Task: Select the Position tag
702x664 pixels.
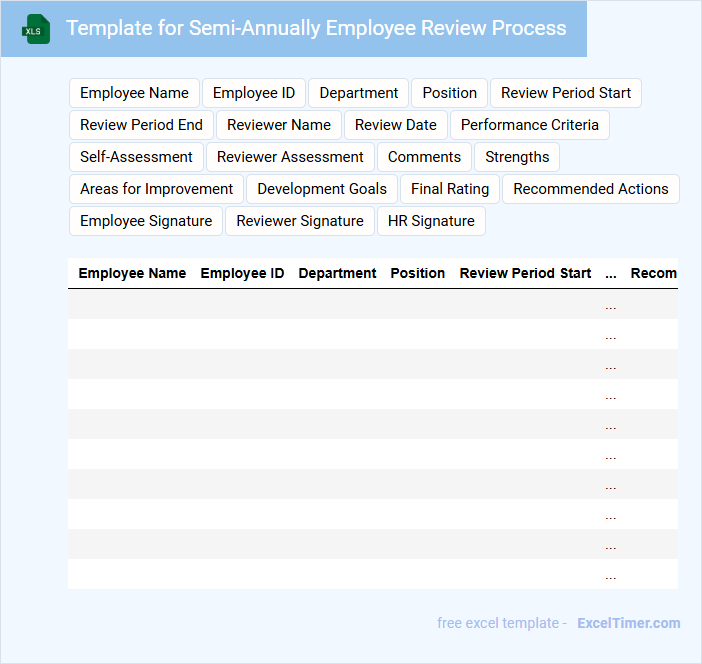Action: point(449,93)
